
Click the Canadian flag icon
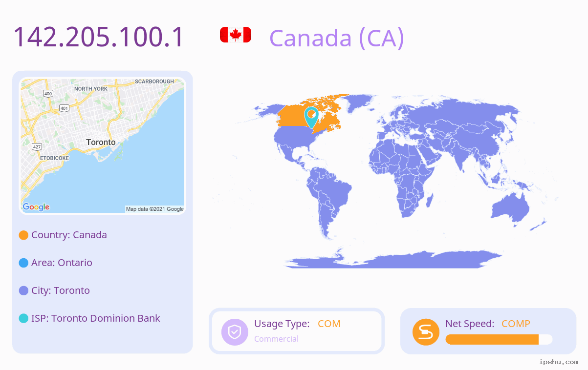236,35
